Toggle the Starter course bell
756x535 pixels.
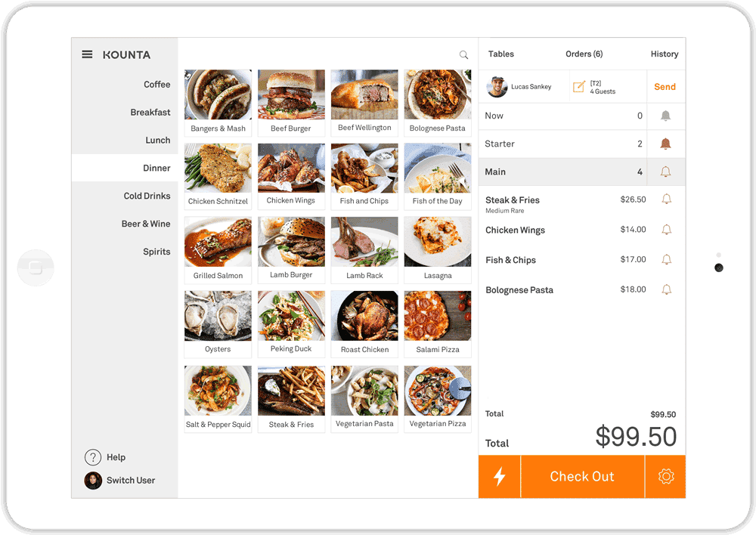[665, 144]
